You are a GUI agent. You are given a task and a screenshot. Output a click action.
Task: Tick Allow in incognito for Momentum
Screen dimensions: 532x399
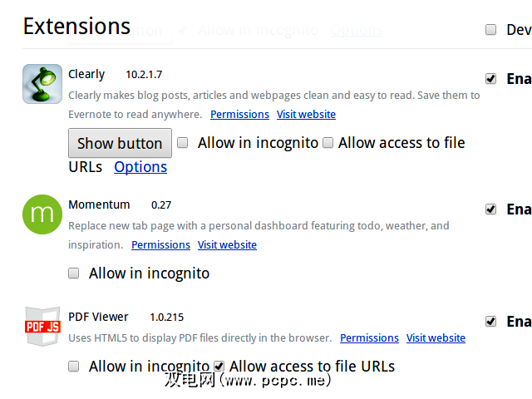click(x=74, y=273)
